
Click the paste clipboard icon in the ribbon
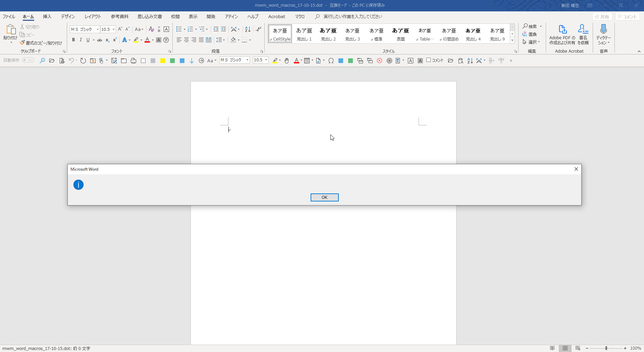10,30
